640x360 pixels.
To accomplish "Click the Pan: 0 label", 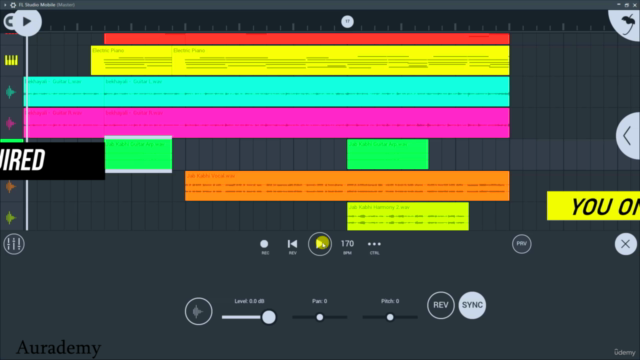I will click(320, 301).
